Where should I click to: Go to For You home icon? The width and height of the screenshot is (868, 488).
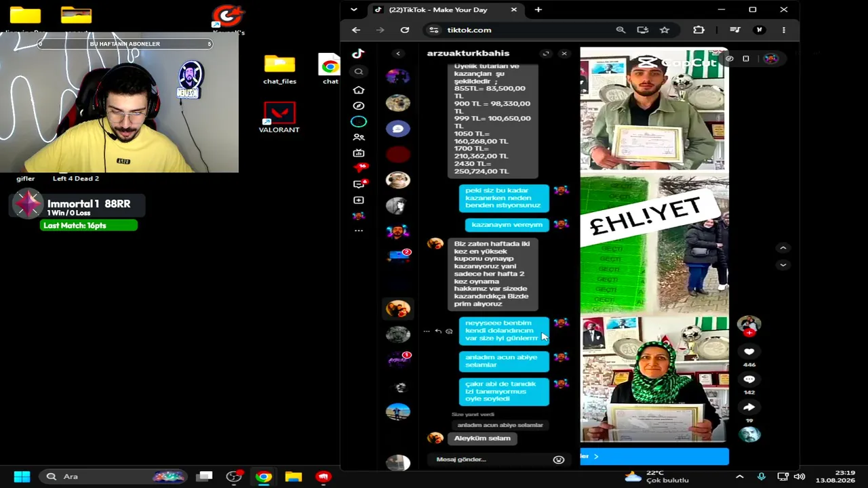(x=359, y=89)
